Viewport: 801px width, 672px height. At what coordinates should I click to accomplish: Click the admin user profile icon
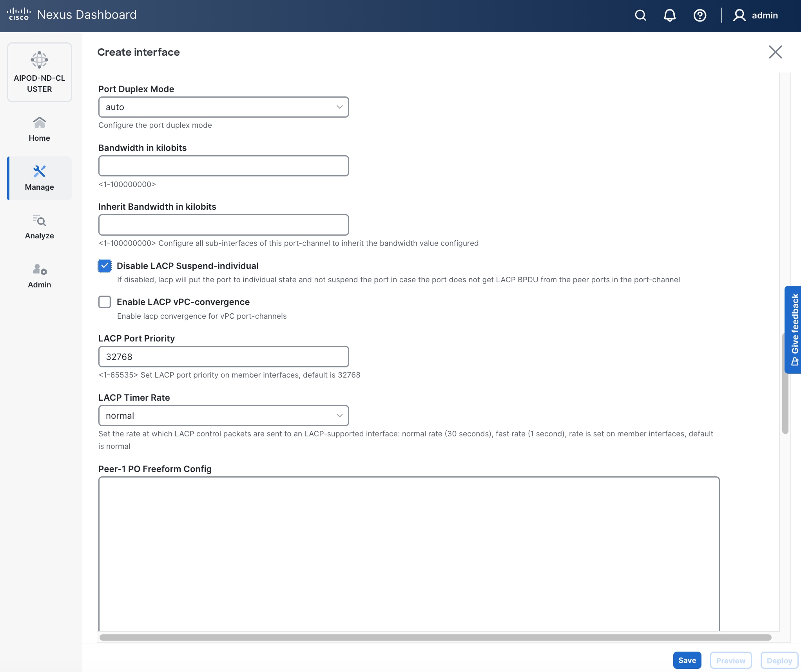[740, 15]
